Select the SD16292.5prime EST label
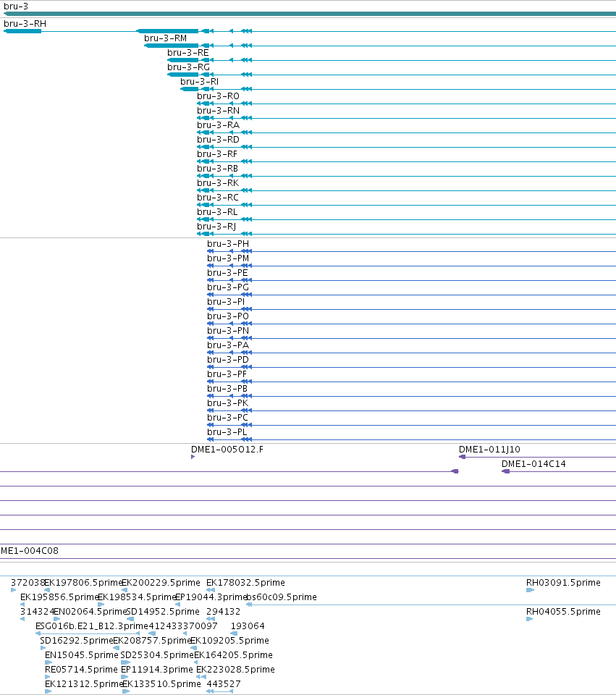This screenshot has height=695, width=616. click(x=77, y=641)
